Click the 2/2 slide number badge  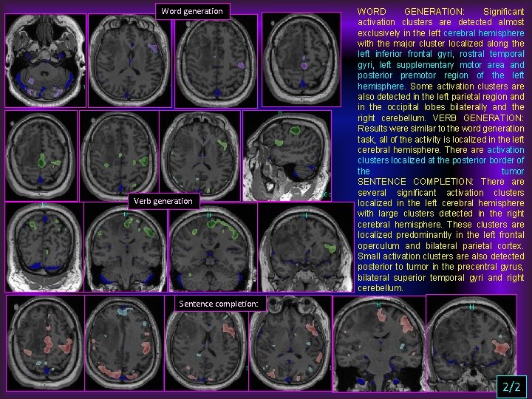tap(511, 386)
